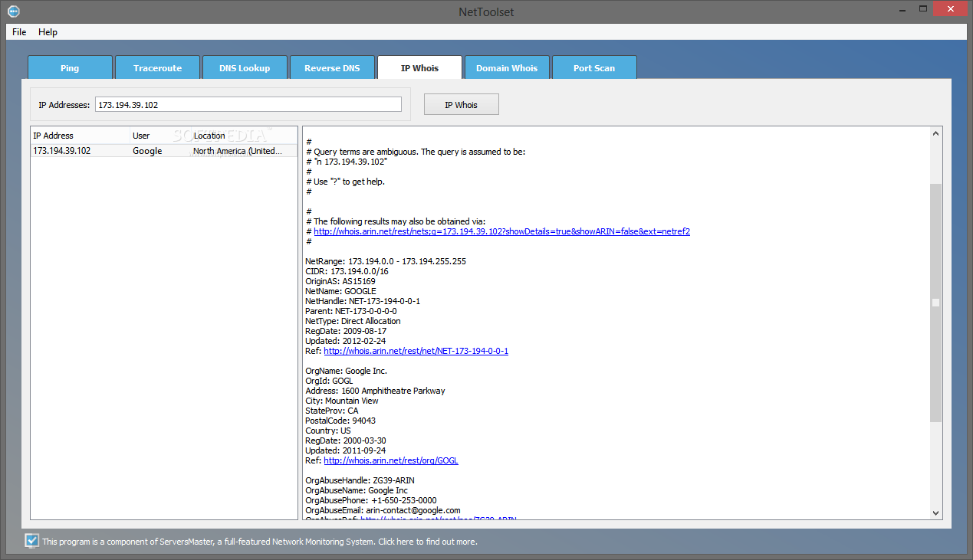Switch to the Ping tab
Viewport: 973px width, 560px height.
click(x=70, y=67)
